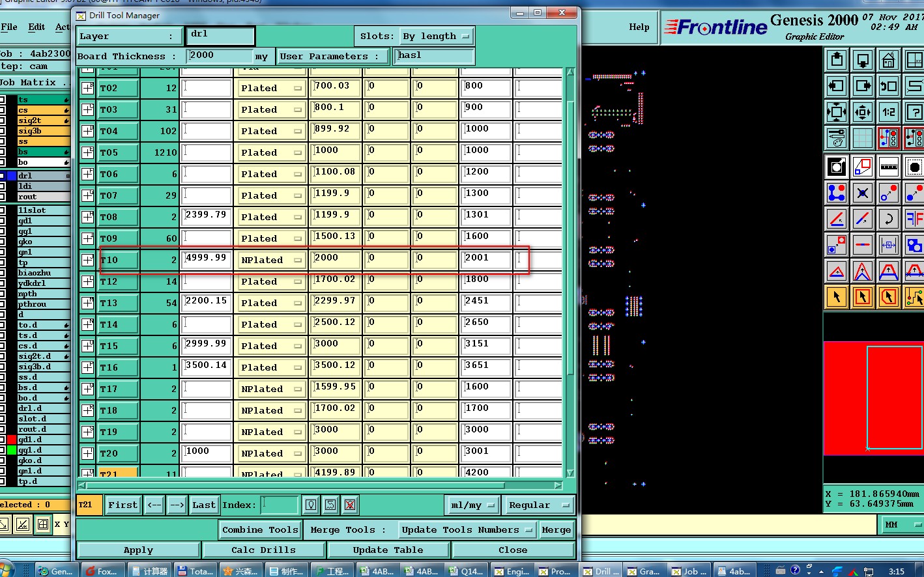Click the previous view (undo zoom) icon
This screenshot has width=924, height=577.
888,85
